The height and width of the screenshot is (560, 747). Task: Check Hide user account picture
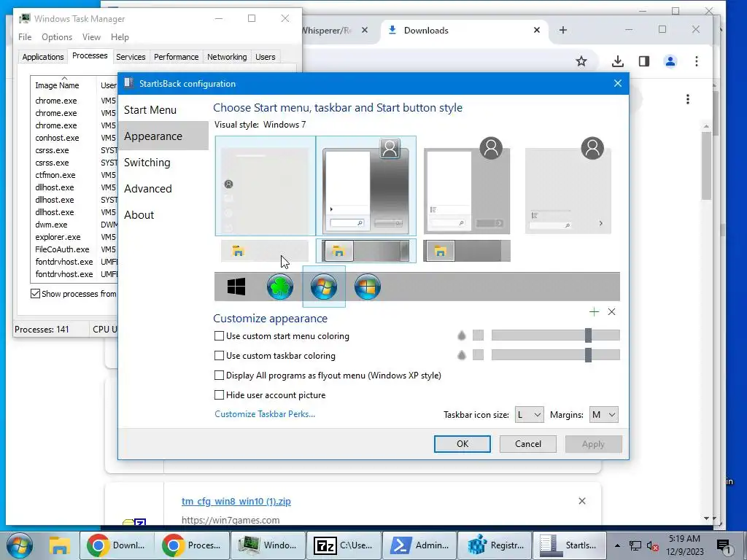coord(219,394)
